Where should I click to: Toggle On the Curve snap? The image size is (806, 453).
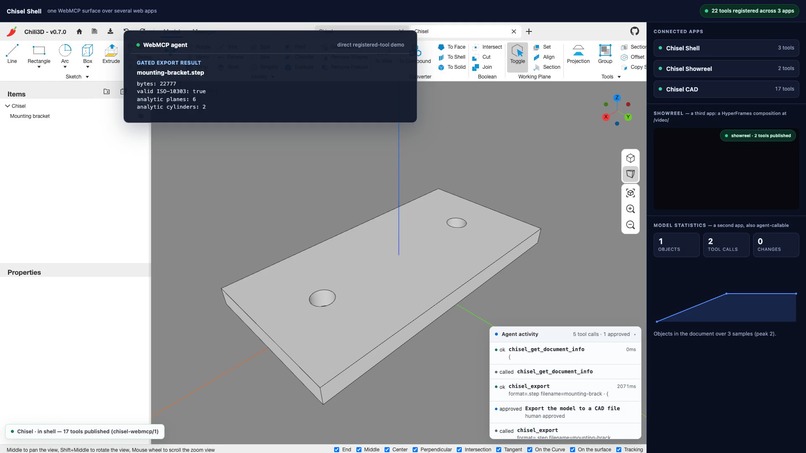529,449
